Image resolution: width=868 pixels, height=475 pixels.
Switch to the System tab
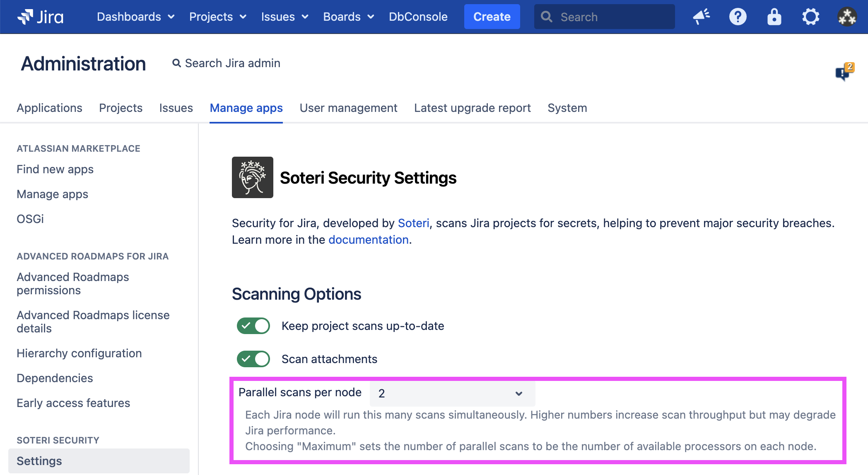(x=567, y=108)
